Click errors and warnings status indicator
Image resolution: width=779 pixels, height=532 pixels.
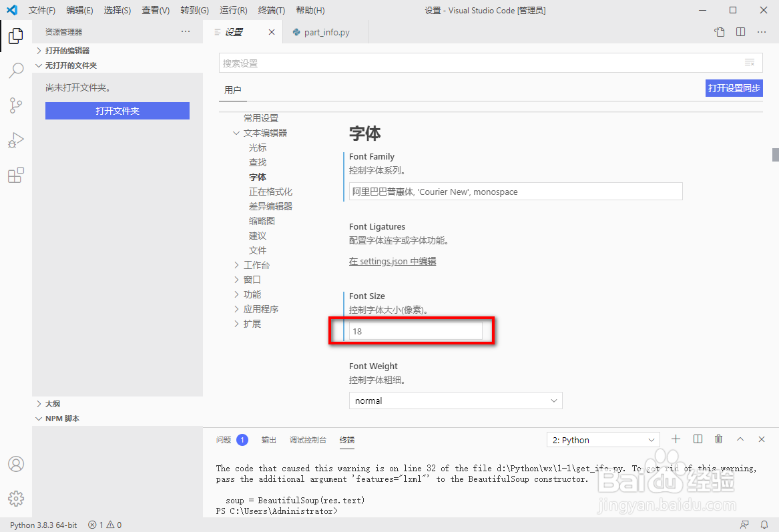click(105, 525)
